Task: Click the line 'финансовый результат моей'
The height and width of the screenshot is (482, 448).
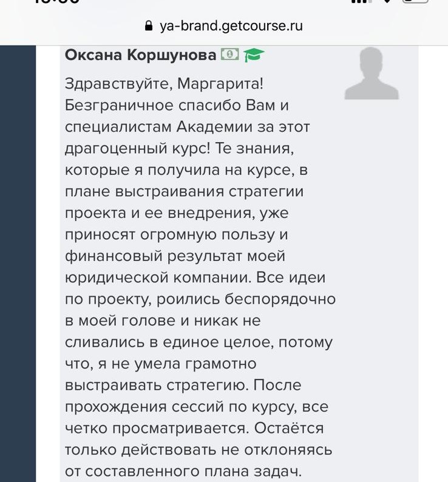Action: [175, 256]
